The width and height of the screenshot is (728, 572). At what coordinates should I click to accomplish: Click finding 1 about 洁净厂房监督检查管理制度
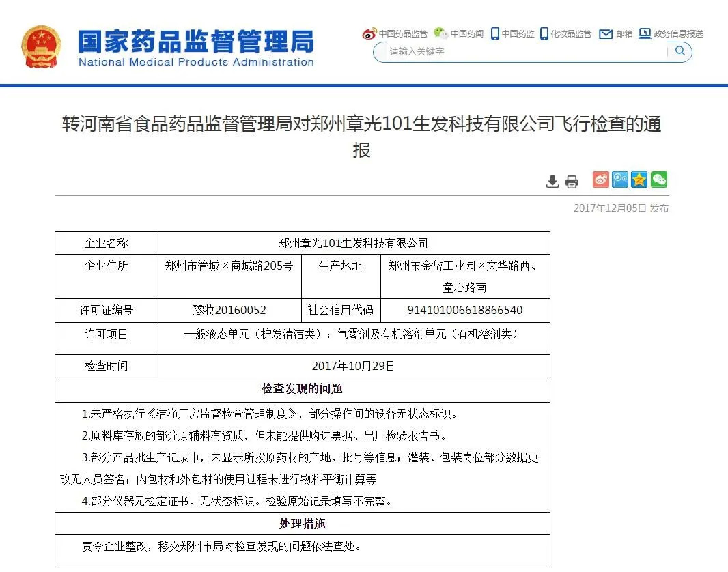[x=269, y=414]
